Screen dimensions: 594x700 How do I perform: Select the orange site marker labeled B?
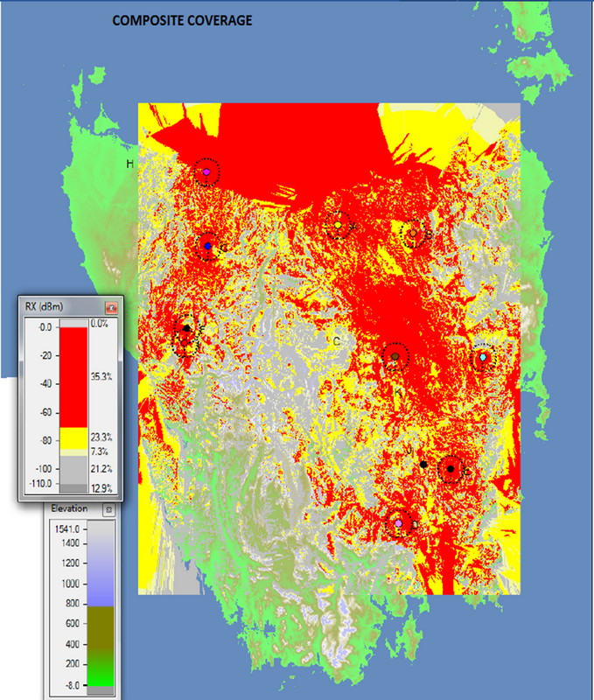pyautogui.click(x=415, y=233)
